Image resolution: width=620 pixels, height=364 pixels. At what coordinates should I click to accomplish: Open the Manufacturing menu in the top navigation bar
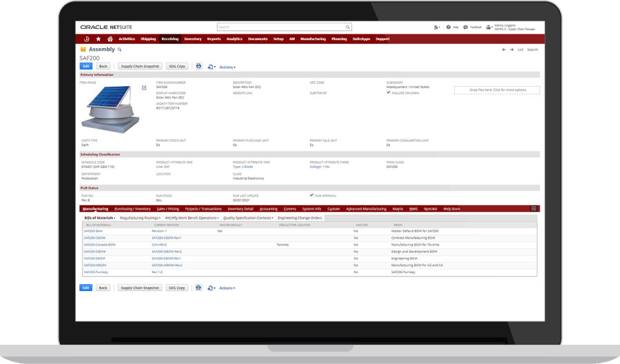click(313, 39)
